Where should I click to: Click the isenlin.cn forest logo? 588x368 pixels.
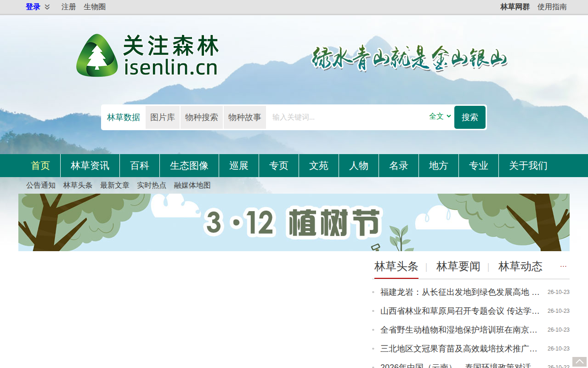[x=147, y=55]
